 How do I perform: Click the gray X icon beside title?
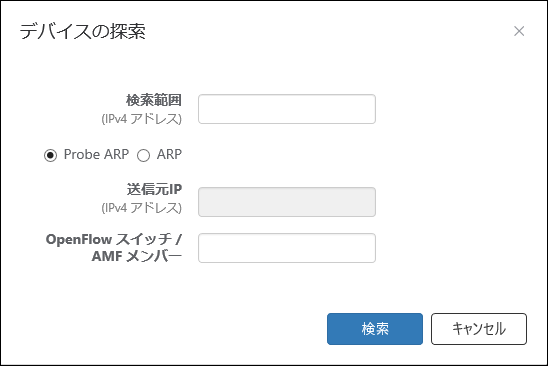[519, 31]
